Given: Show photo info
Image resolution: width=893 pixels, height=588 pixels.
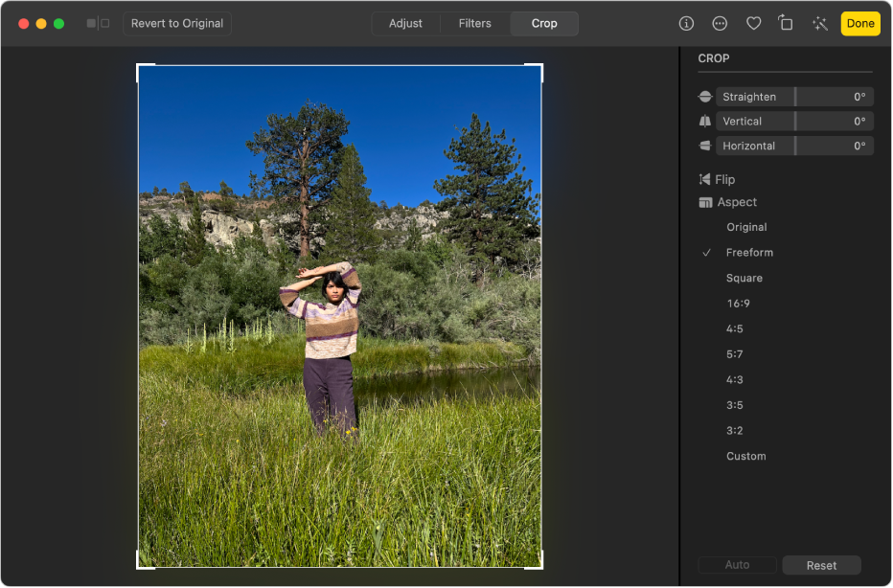Looking at the screenshot, I should tap(686, 23).
